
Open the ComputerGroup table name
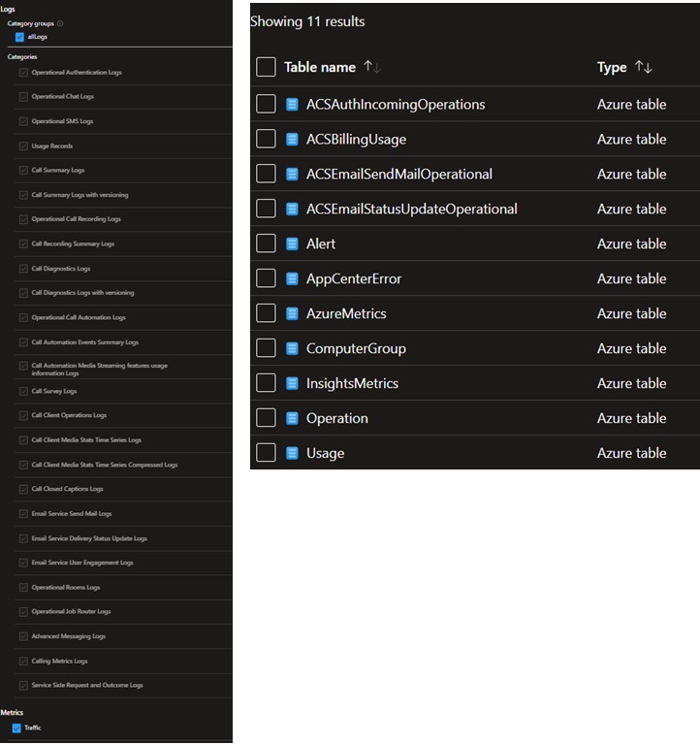click(356, 349)
